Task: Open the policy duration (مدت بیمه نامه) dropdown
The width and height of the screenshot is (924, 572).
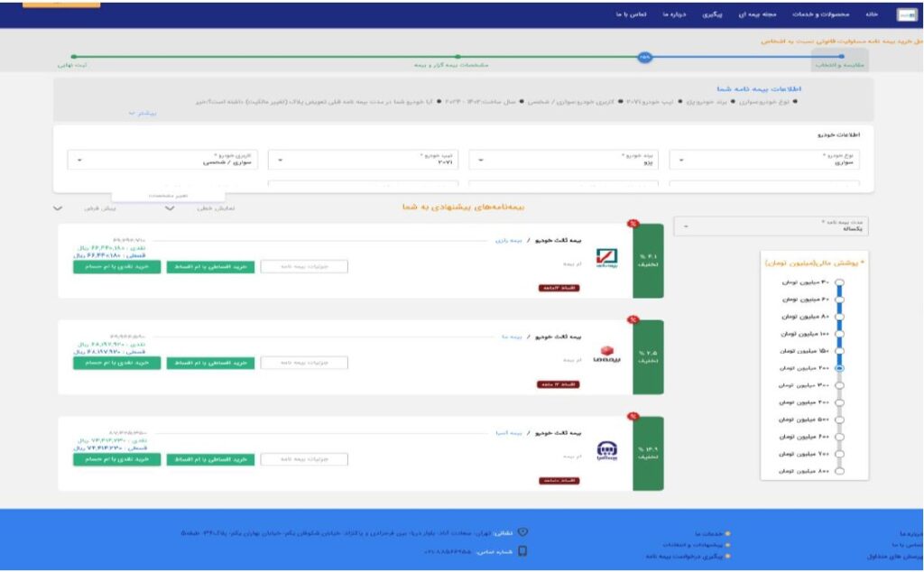Action: tap(766, 226)
